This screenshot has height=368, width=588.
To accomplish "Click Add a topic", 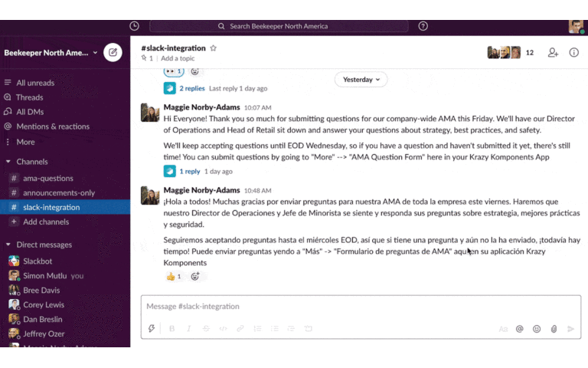I will pos(178,58).
